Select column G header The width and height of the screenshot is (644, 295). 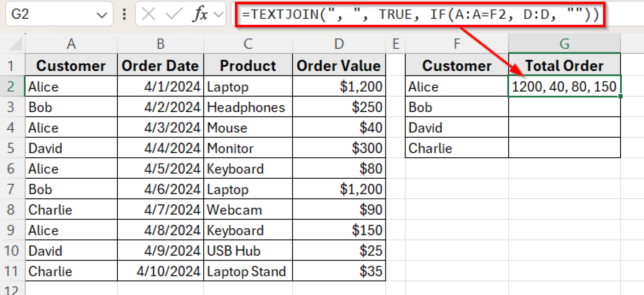point(564,43)
